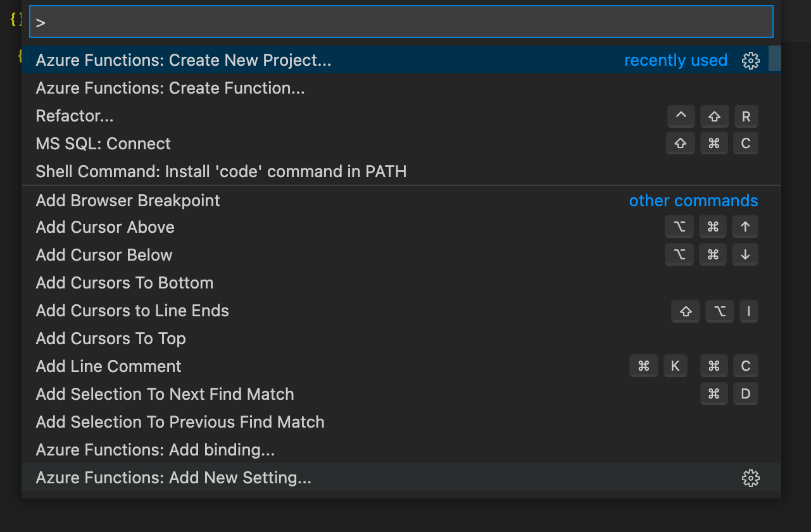Click gear icon for Add New Setting
This screenshot has height=532, width=811.
pos(750,478)
